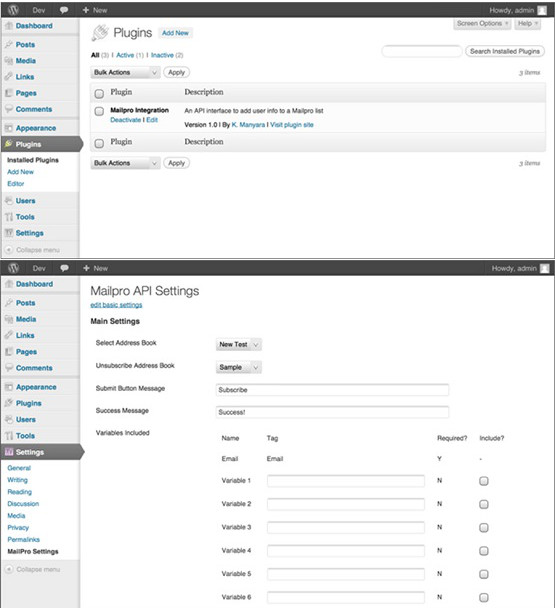Click Users icon in bottom sidebar

9,419
